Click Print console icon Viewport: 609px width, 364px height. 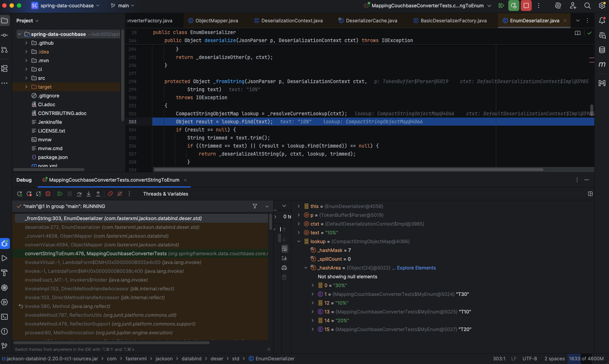coord(284,268)
